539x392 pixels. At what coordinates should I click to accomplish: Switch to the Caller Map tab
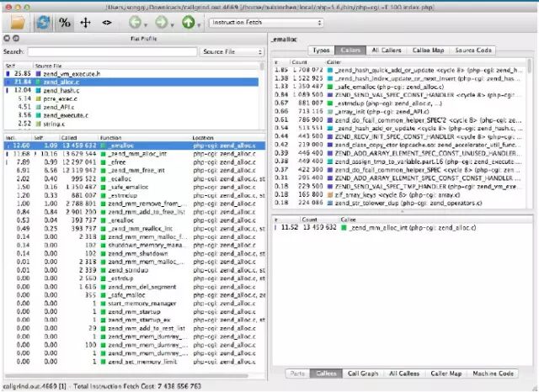tap(446, 373)
